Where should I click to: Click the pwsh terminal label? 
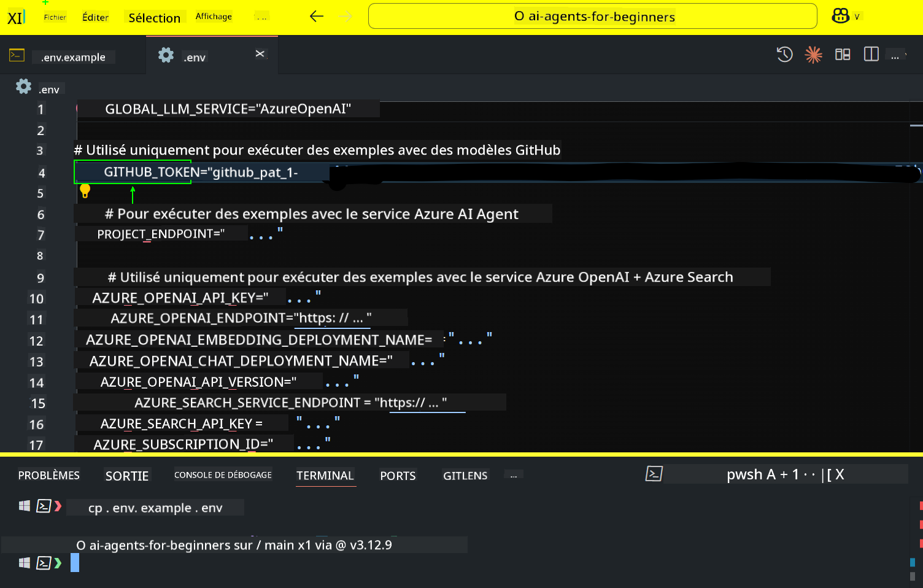(x=744, y=474)
